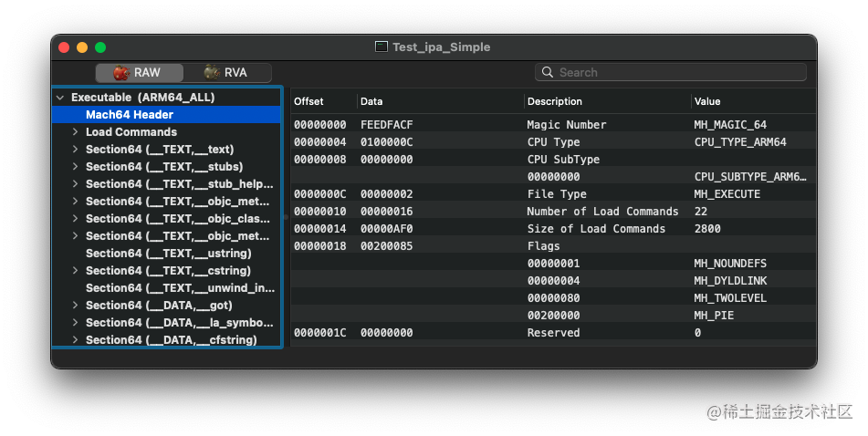This screenshot has width=868, height=436.
Task: Select Section64 (__TEXT,__ustring) row
Action: [166, 254]
